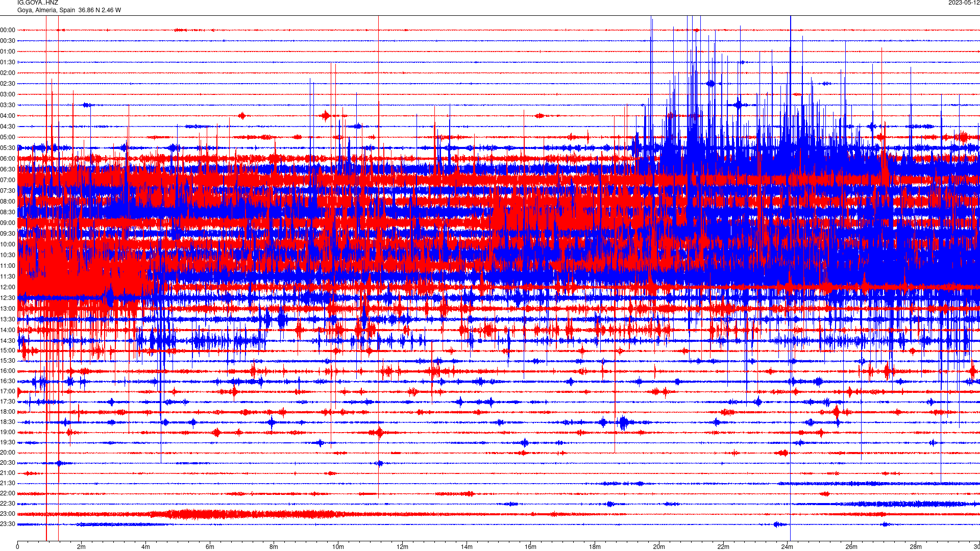Click the 18m tick on the minute axis
Image resolution: width=980 pixels, height=551 pixels.
tap(595, 547)
